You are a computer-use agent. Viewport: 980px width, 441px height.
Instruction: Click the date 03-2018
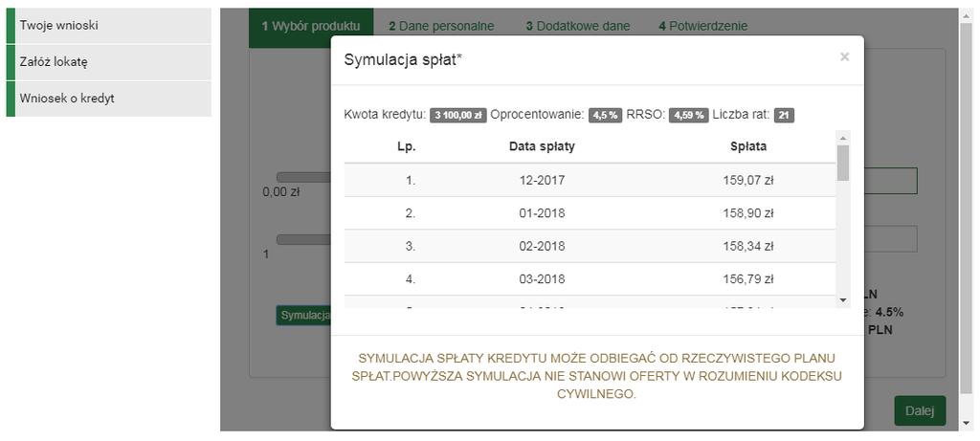(542, 279)
